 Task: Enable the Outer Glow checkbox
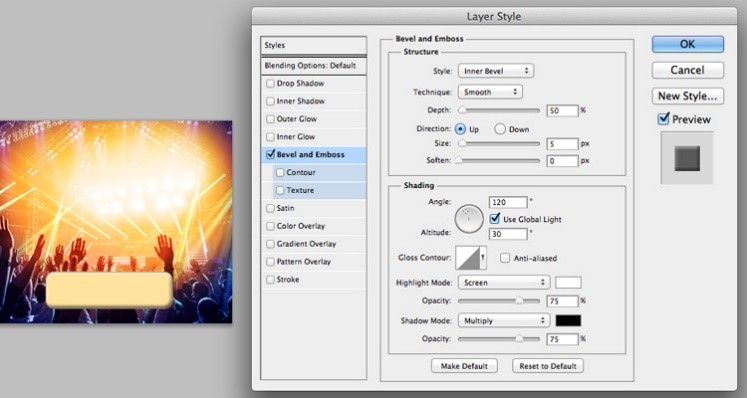coord(270,119)
